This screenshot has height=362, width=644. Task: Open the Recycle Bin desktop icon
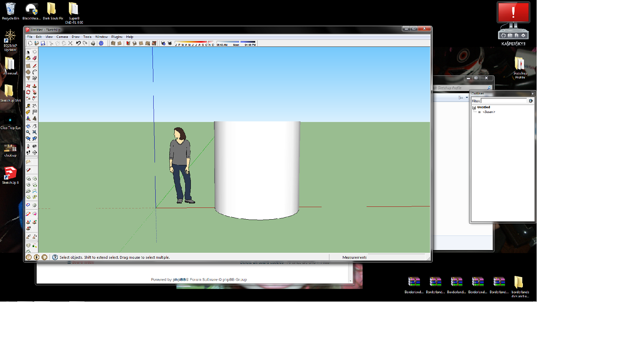[x=10, y=11]
